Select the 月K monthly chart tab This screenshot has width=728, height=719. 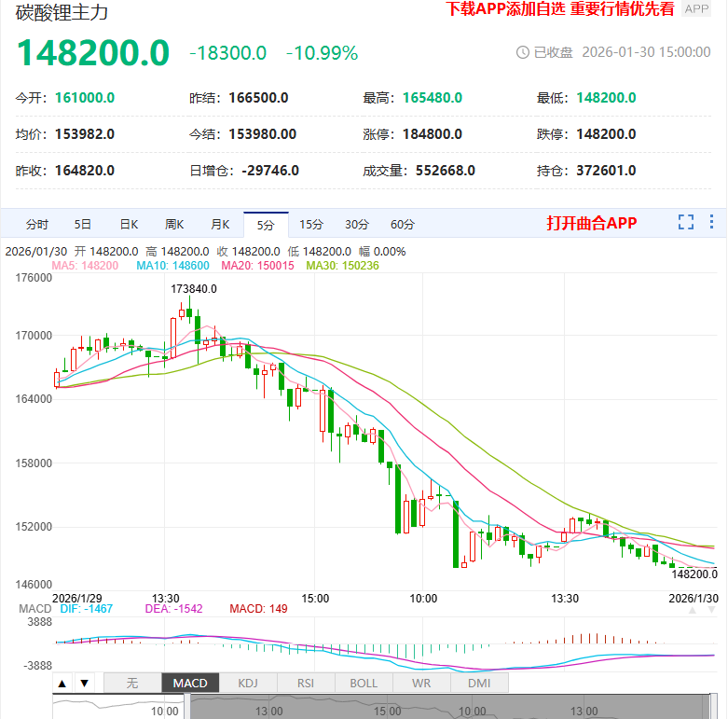220,225
